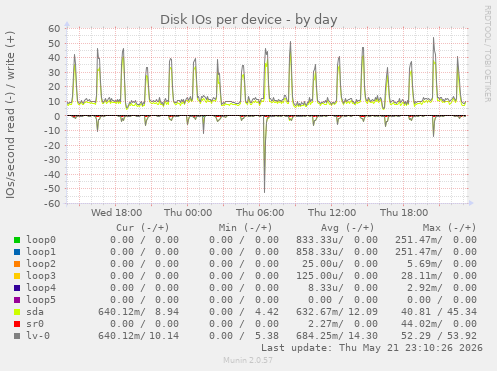Click the 'Wed 18:00' time axis label

coord(116,213)
